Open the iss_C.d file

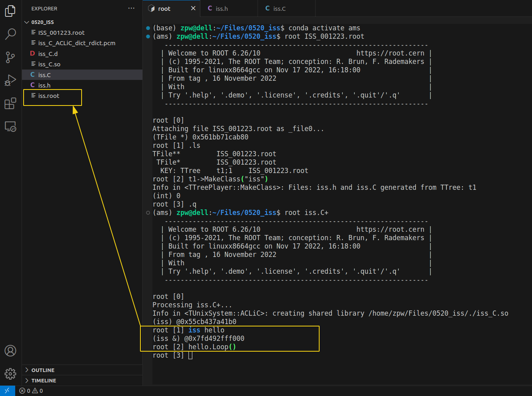(x=82, y=54)
